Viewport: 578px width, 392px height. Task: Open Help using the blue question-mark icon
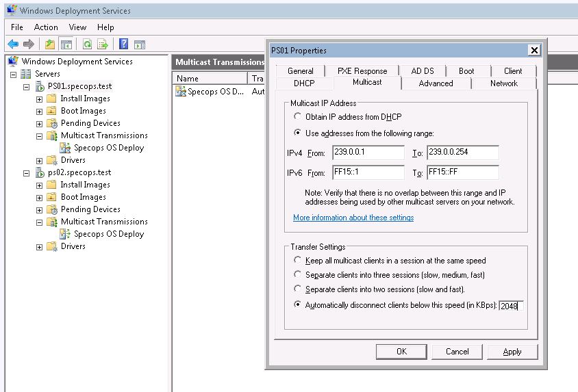coord(123,44)
